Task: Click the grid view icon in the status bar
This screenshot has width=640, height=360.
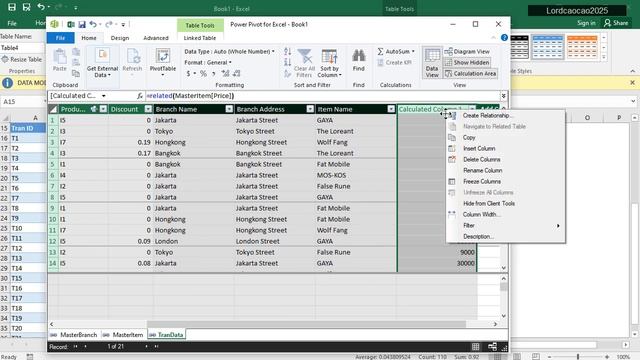Action: (476, 347)
